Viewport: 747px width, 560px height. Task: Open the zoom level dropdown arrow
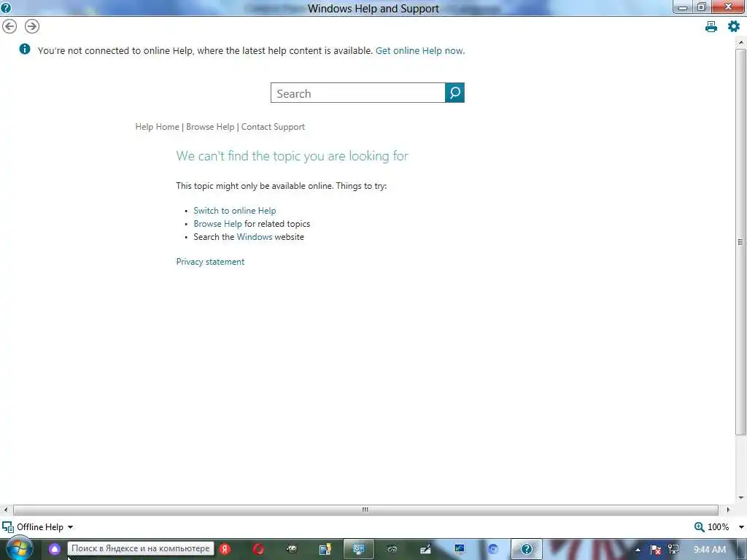[x=741, y=527]
